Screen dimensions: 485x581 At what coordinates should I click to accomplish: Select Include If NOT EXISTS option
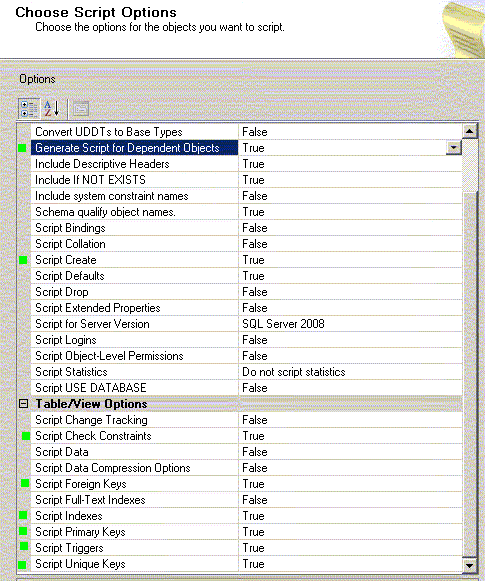coord(90,180)
